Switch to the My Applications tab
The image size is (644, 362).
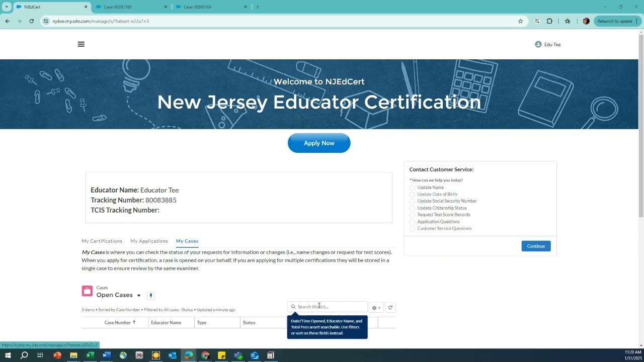tap(149, 241)
